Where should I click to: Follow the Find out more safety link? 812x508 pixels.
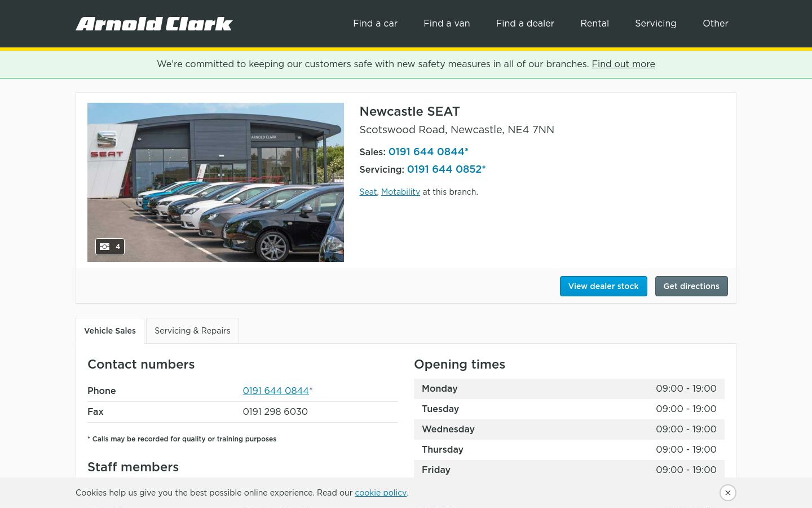click(x=623, y=64)
